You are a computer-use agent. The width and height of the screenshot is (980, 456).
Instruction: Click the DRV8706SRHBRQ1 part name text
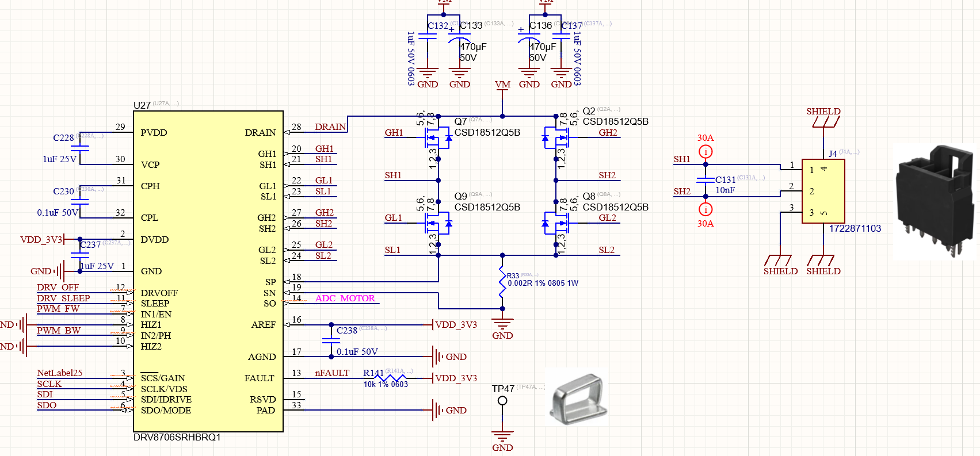point(177,437)
